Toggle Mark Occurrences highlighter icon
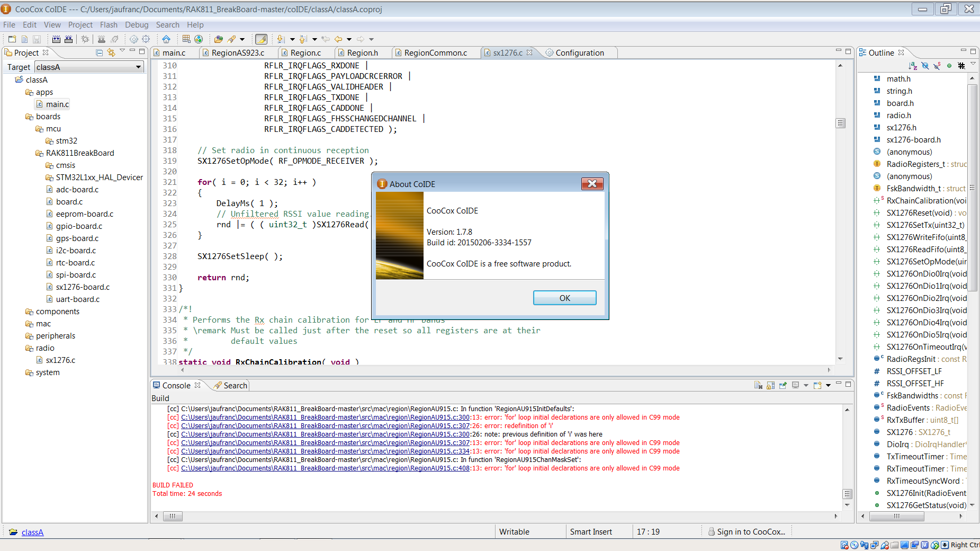Screen dimensions: 980x551 [261, 39]
